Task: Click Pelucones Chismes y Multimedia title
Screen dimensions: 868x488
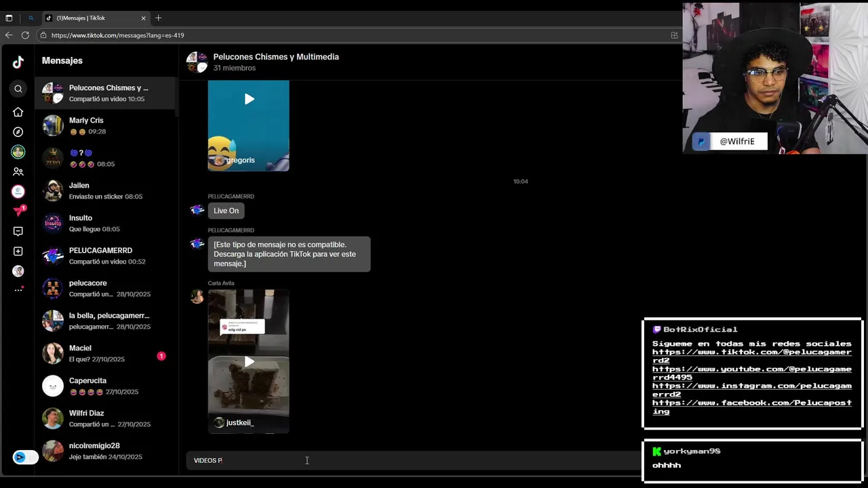Action: click(276, 57)
